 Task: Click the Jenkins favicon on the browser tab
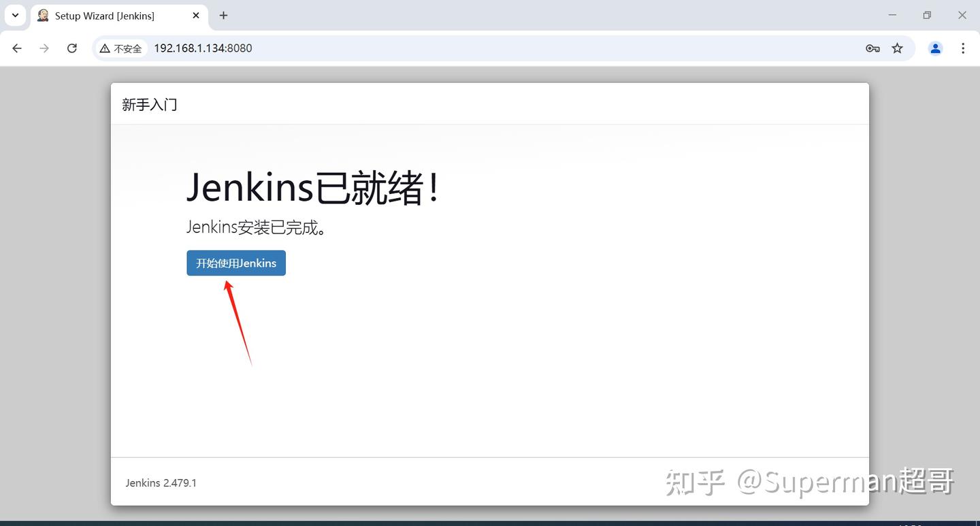point(42,15)
